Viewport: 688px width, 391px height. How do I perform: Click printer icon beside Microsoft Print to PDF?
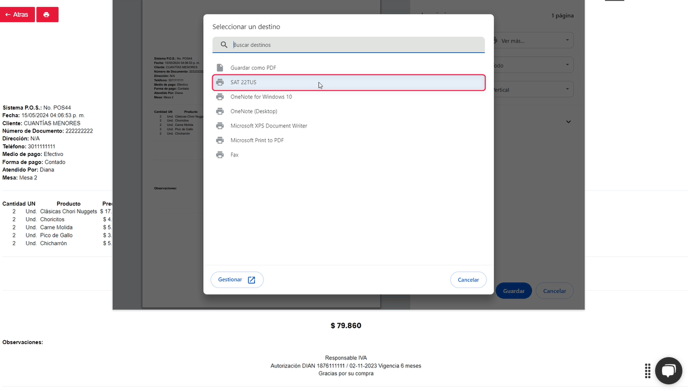[x=220, y=140]
